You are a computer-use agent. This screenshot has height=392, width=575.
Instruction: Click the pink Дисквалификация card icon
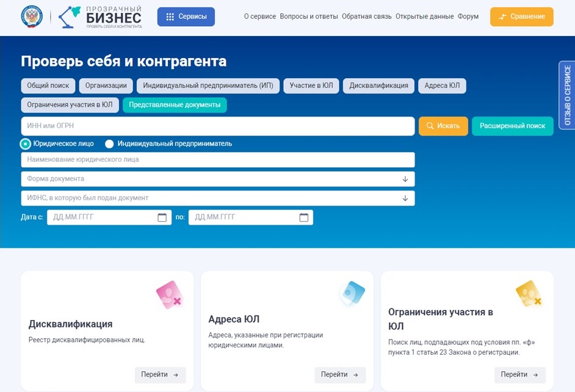(x=169, y=295)
